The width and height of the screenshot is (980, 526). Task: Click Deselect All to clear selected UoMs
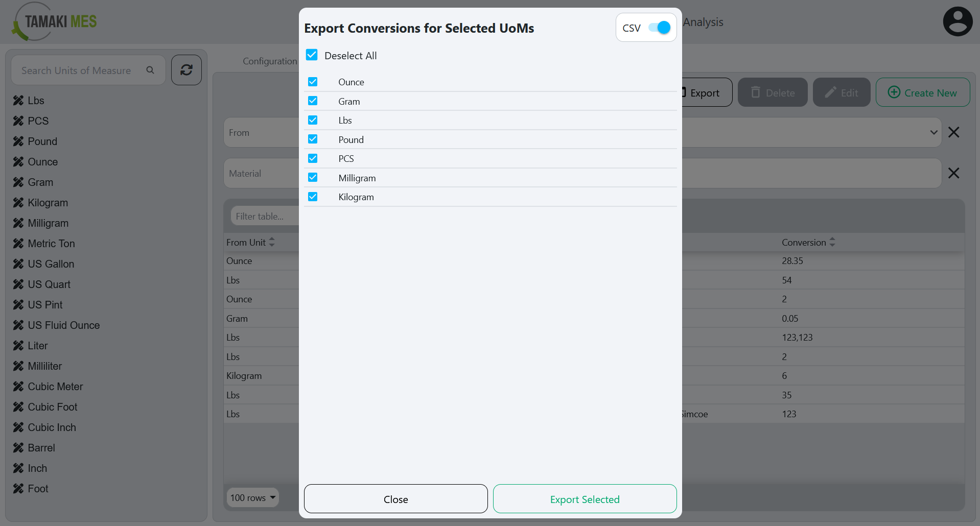point(312,55)
